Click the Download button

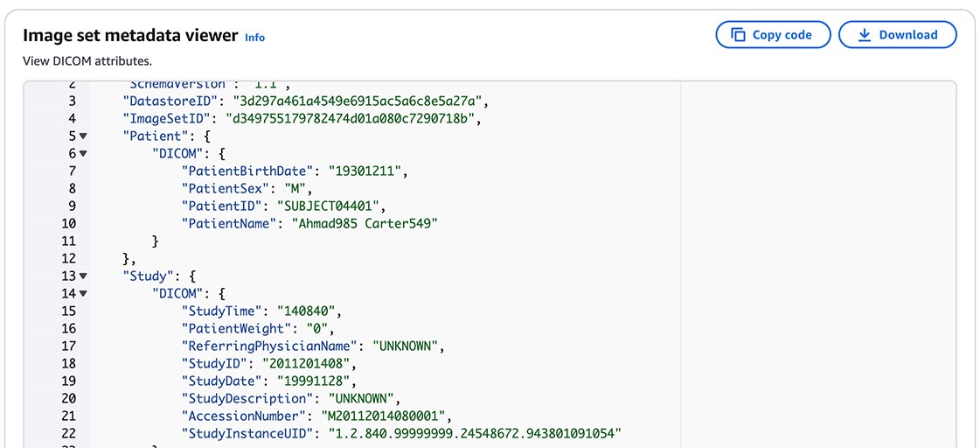pos(897,34)
